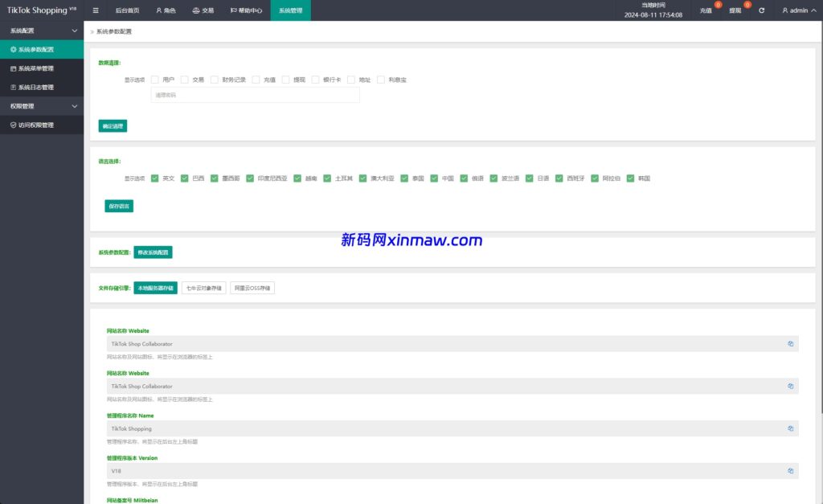The height and width of the screenshot is (504, 823).
Task: Click the refresh icon in the top bar
Action: click(x=760, y=10)
